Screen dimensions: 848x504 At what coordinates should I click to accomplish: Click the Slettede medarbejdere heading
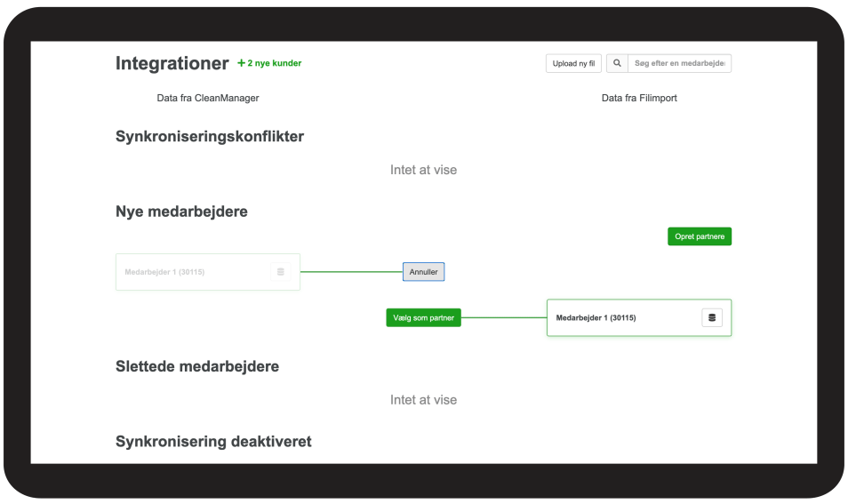[x=197, y=366]
